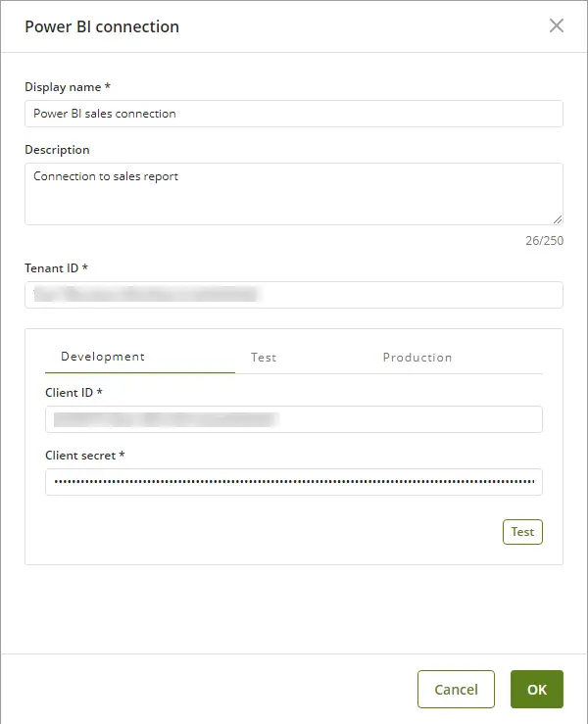The image size is (588, 724).
Task: Switch to the Production tab
Action: [x=417, y=358]
